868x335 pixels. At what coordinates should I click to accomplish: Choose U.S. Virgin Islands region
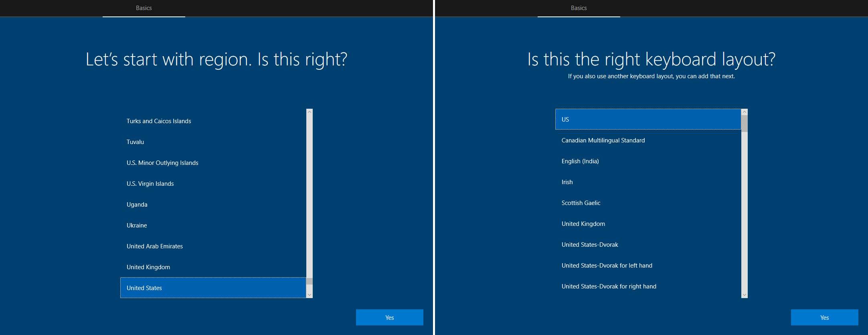[x=213, y=184]
